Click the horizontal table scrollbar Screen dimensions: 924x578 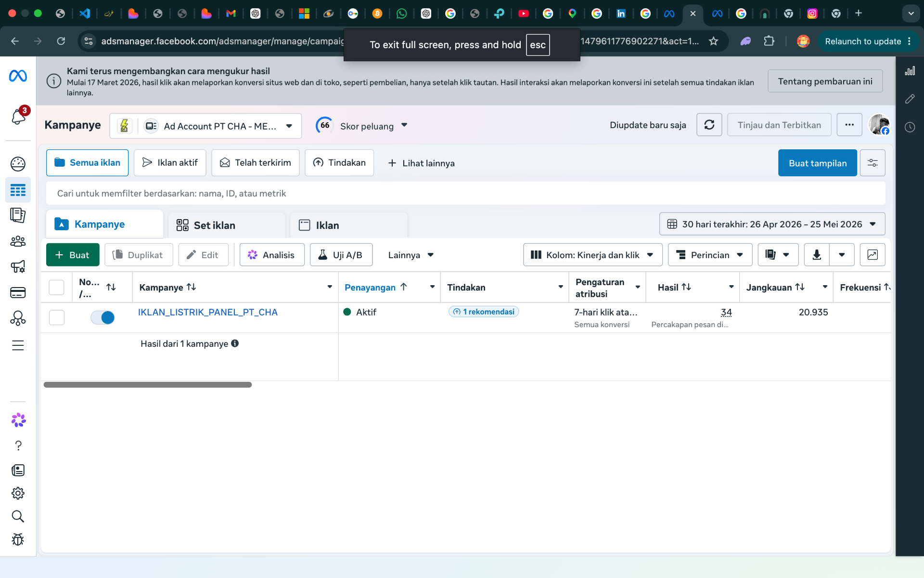(x=147, y=385)
